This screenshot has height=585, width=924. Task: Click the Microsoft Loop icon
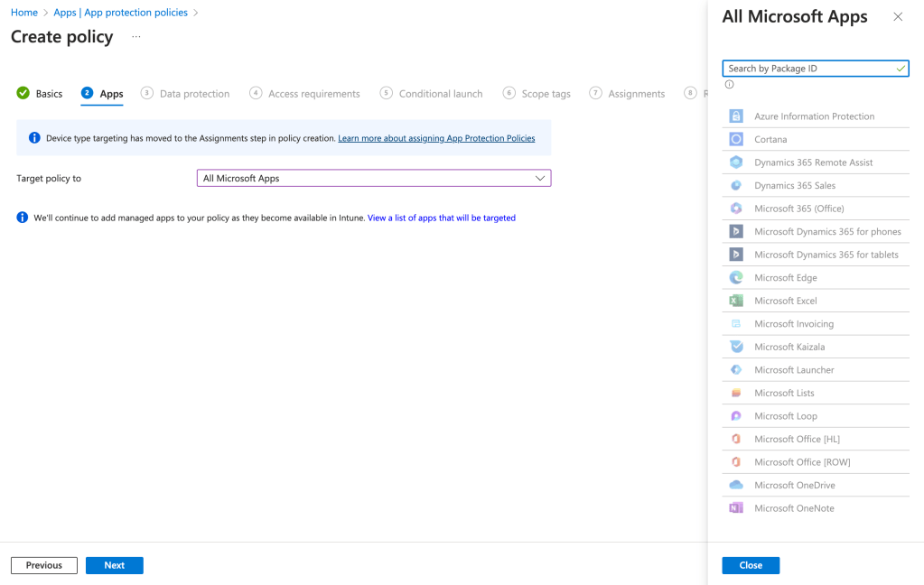click(736, 416)
